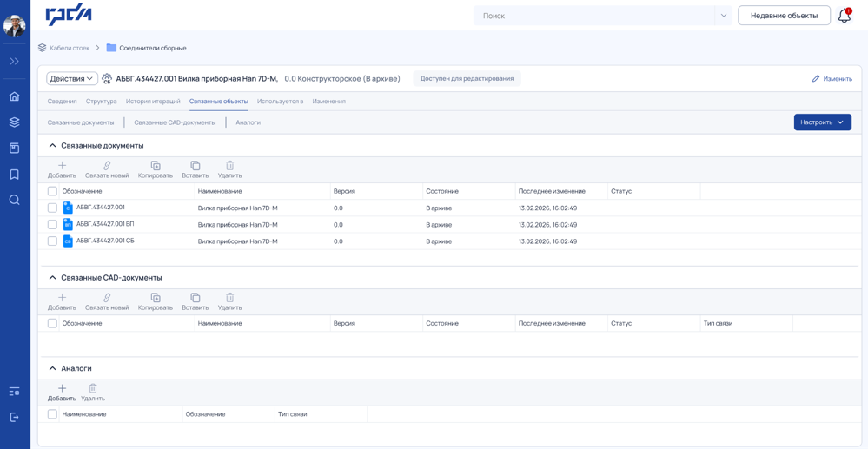
Task: Collapse the Аналоги section
Action: [53, 368]
